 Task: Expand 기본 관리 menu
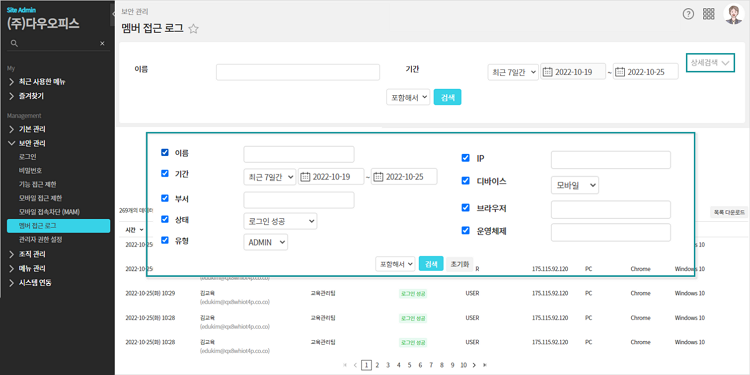28,129
